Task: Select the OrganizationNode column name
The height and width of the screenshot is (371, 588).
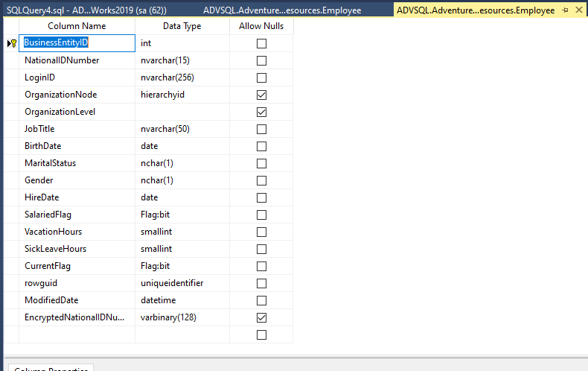Action: click(x=77, y=95)
